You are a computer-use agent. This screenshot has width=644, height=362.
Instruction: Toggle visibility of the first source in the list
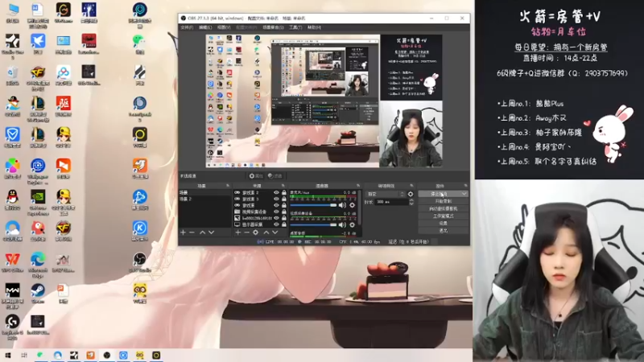[276, 192]
